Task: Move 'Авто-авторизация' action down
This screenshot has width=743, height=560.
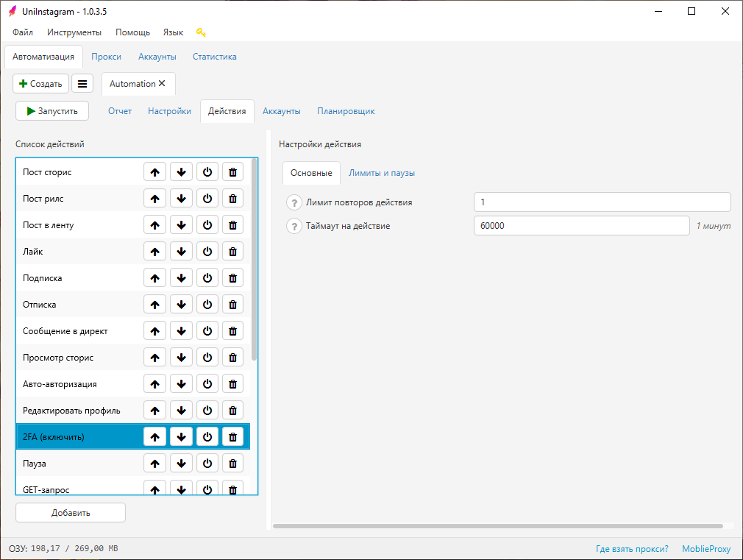Action: coord(181,384)
